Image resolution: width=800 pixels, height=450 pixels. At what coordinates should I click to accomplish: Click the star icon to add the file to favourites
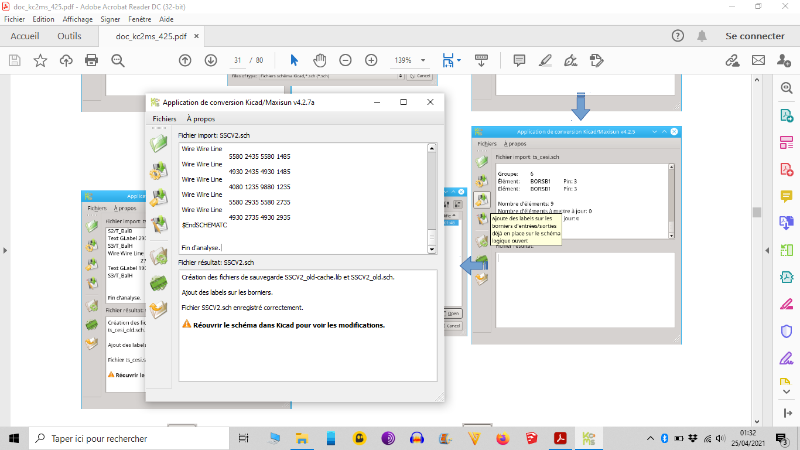(x=40, y=60)
